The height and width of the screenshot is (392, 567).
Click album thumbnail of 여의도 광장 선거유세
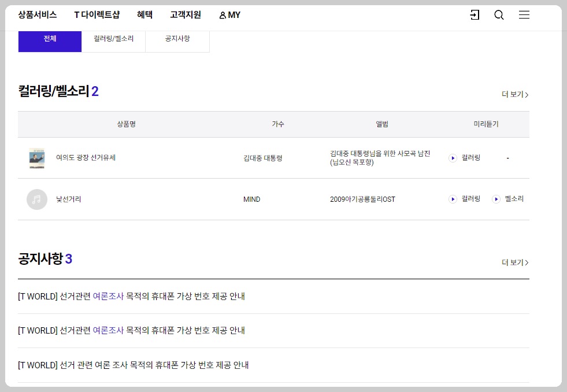[37, 158]
